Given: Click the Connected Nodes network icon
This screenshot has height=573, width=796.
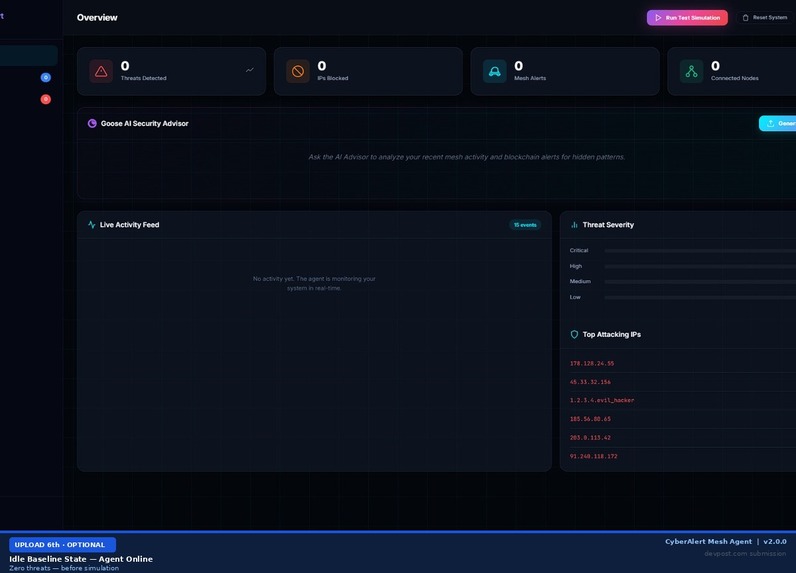Looking at the screenshot, I should click(x=691, y=71).
